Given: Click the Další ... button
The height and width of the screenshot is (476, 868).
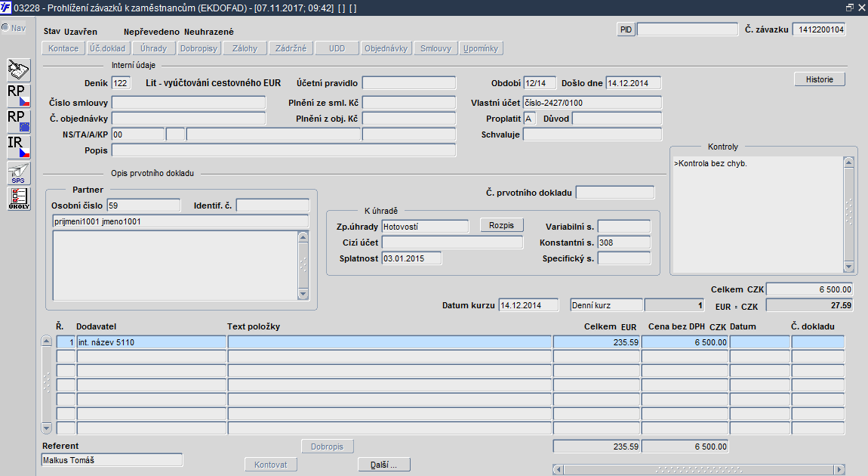Looking at the screenshot, I should coord(383,465).
